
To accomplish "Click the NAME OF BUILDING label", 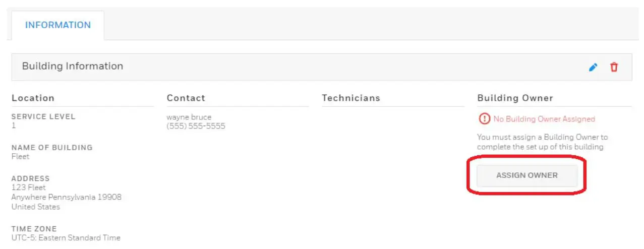I will pyautogui.click(x=52, y=148).
